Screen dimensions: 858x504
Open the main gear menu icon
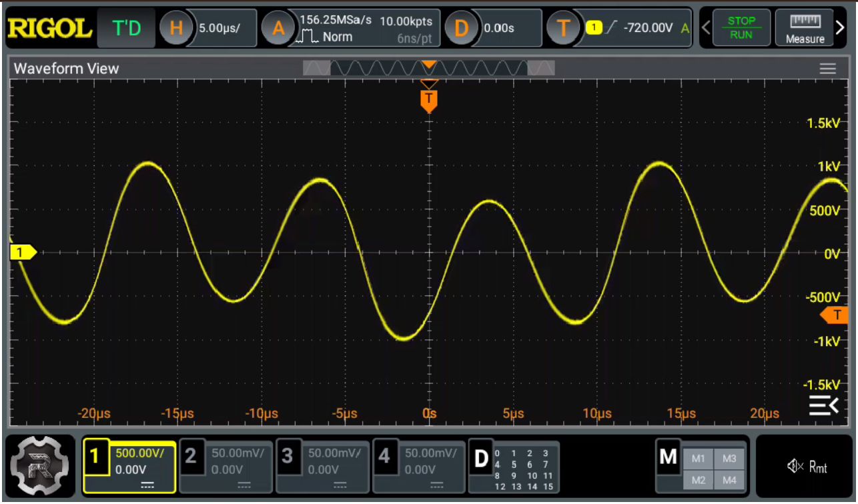tap(41, 467)
